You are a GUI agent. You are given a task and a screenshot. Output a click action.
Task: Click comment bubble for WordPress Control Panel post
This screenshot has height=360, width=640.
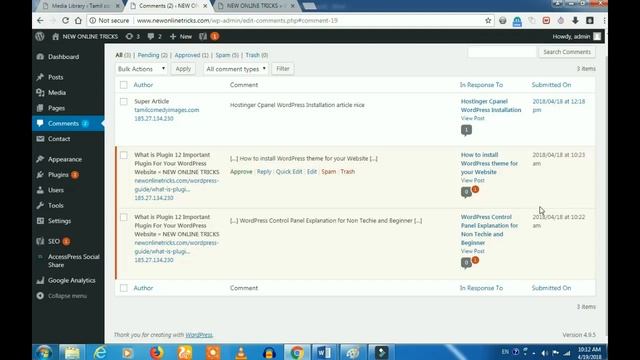click(466, 262)
